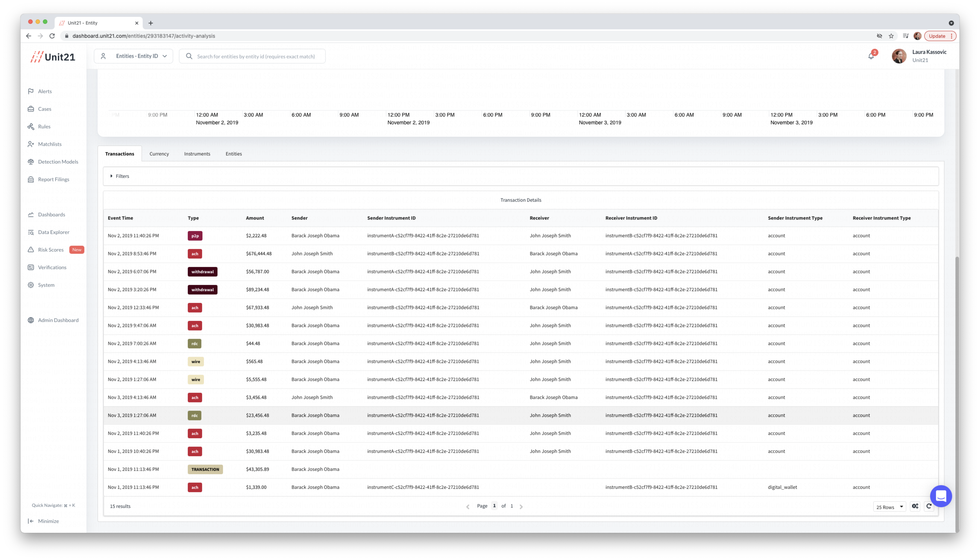Click the table settings gears icon
980x560 pixels.
point(915,506)
